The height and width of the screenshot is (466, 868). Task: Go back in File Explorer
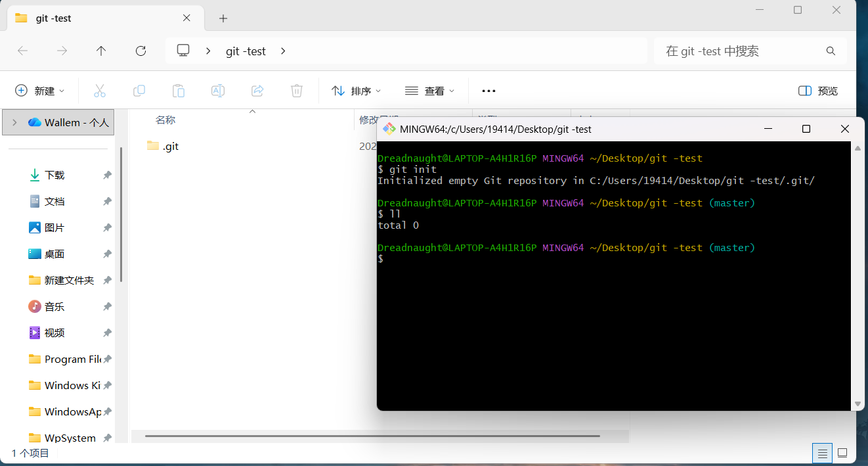click(22, 51)
